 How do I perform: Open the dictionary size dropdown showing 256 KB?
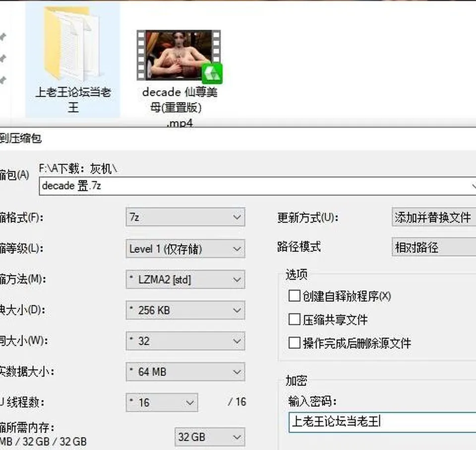pos(185,310)
